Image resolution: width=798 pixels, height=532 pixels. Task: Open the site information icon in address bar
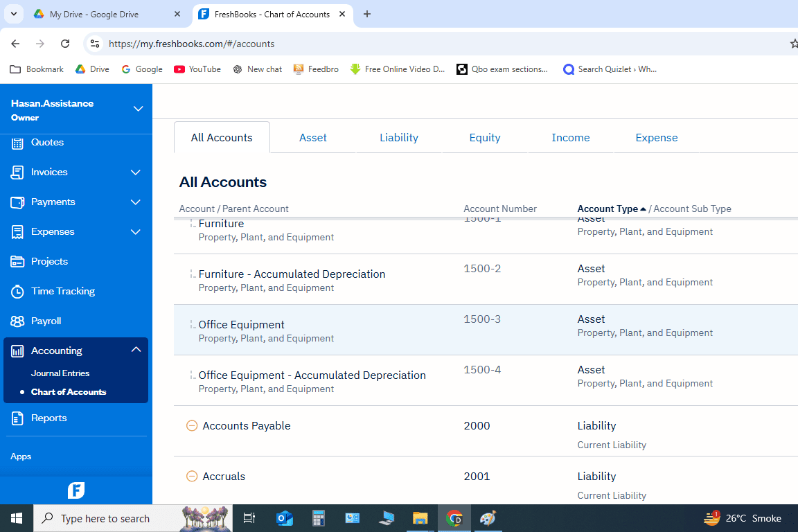coord(95,44)
